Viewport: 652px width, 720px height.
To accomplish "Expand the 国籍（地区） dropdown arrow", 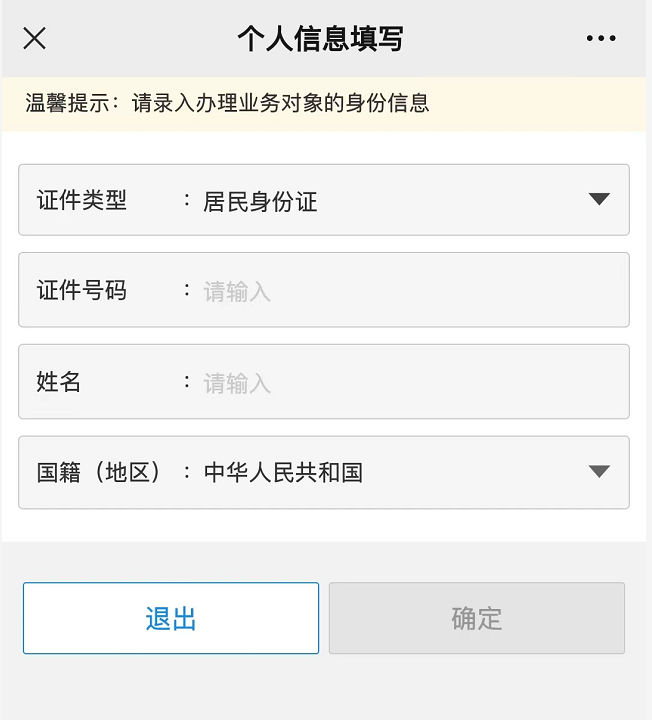I will (x=599, y=472).
